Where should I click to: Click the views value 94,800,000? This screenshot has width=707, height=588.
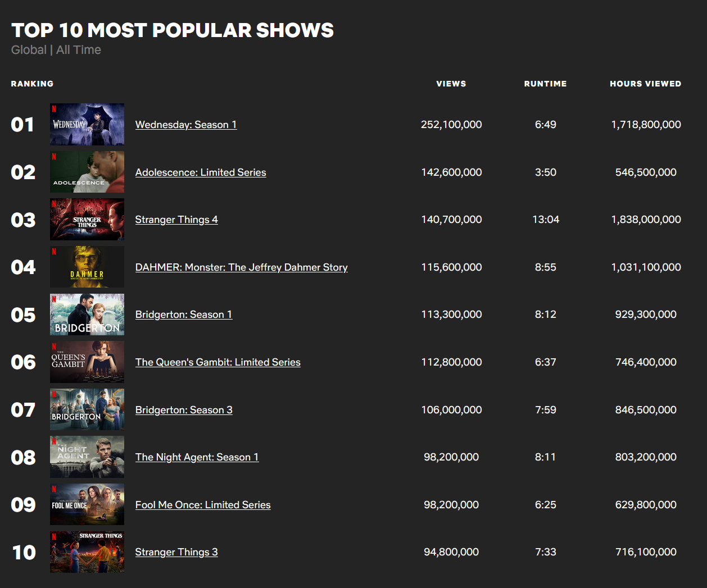point(451,552)
